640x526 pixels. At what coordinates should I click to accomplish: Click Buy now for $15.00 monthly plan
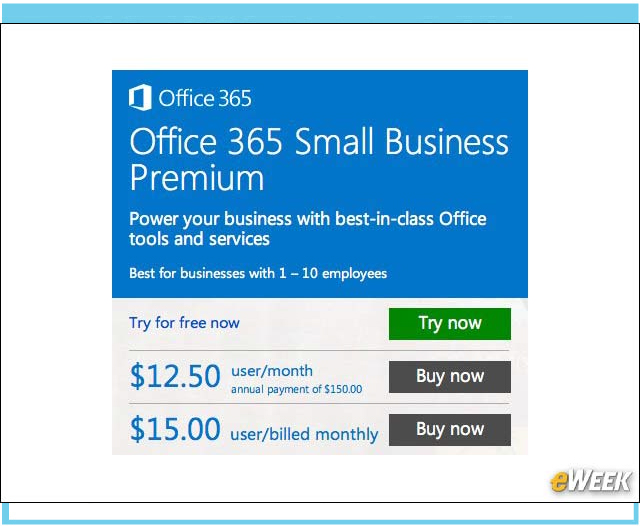click(x=449, y=430)
